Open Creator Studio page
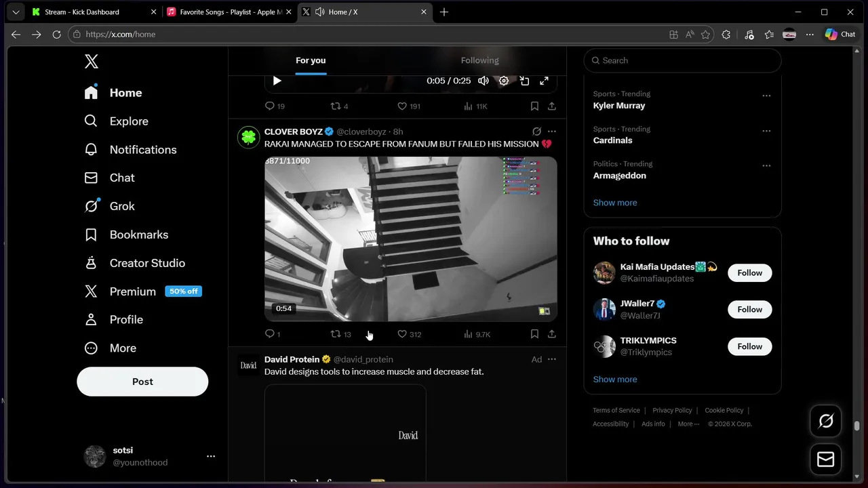This screenshot has width=868, height=488. (x=134, y=263)
